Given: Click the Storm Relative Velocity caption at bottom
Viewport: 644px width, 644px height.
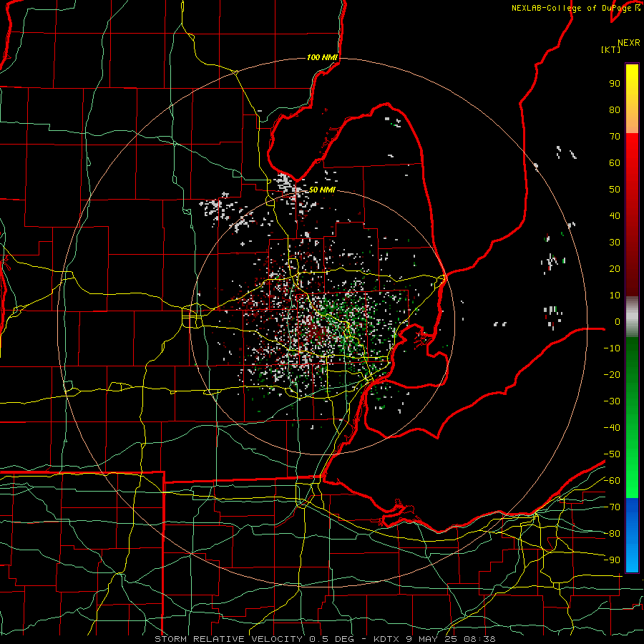Looking at the screenshot, I should 325,639.
